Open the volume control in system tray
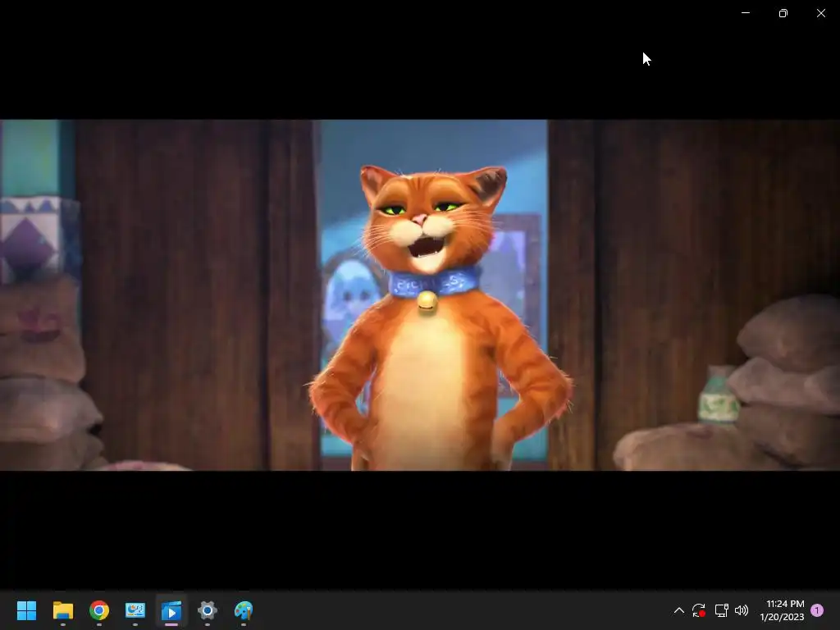 742,610
